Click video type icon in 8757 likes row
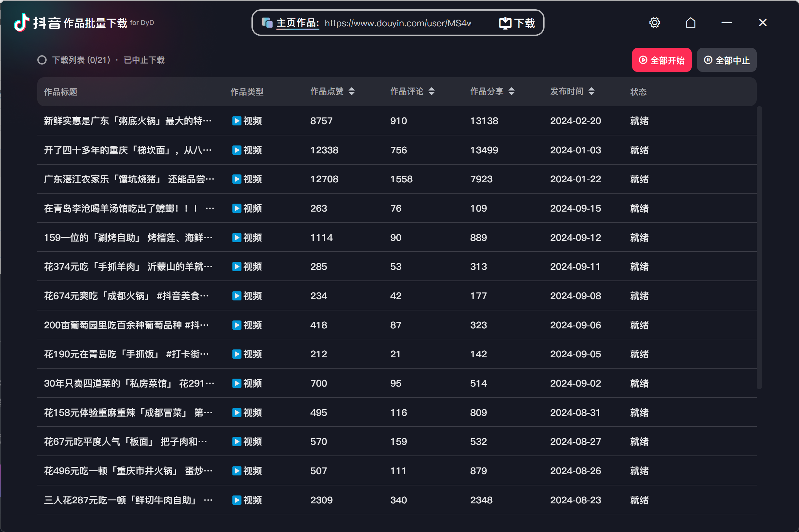This screenshot has width=799, height=532. [x=237, y=121]
